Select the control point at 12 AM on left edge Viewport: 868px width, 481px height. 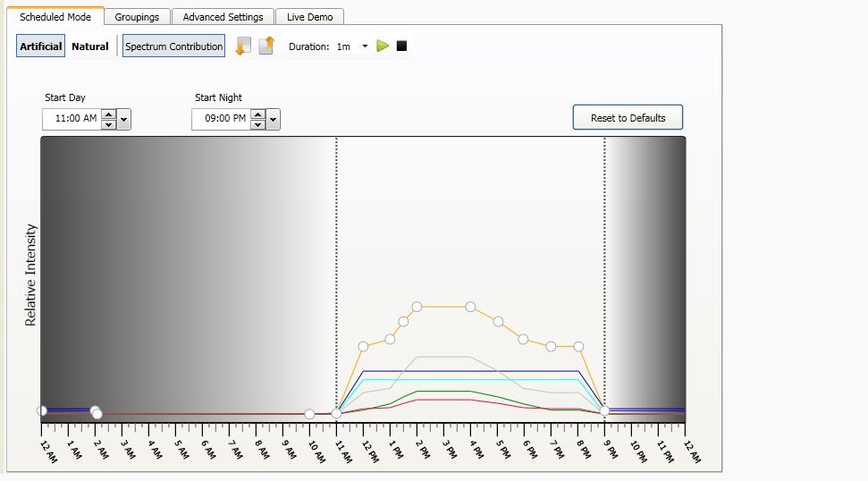click(x=42, y=410)
